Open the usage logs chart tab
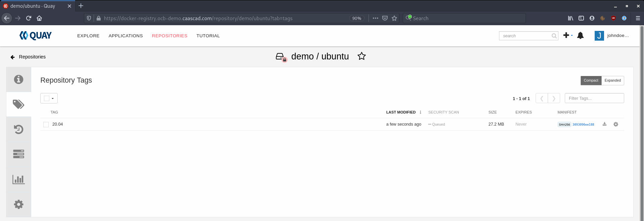The image size is (644, 221). (x=18, y=179)
